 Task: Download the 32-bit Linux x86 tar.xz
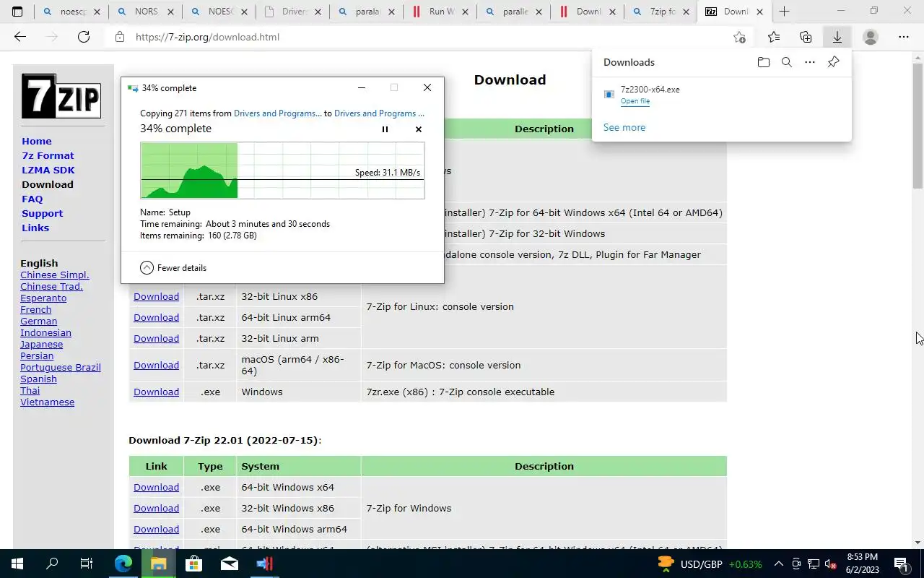[156, 296]
